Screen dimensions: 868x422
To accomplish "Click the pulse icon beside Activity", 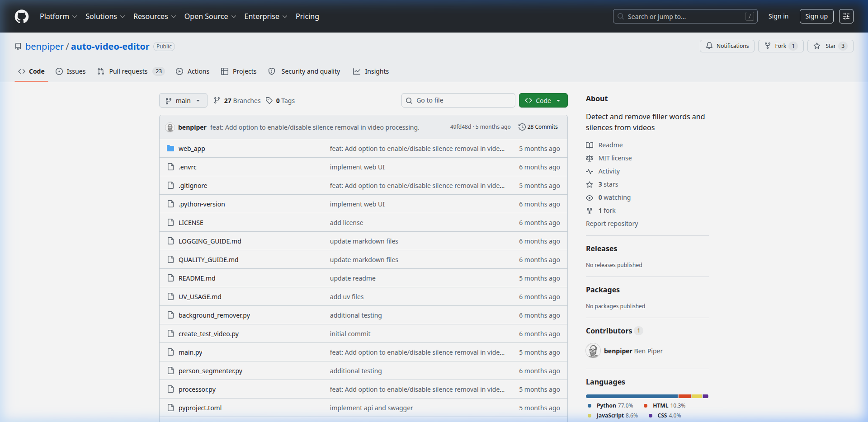I will click(590, 171).
